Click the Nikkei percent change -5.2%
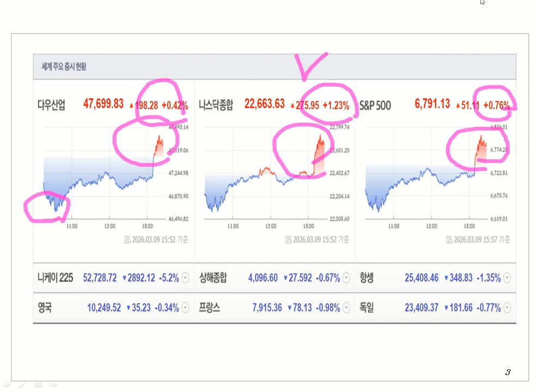The image size is (537, 392). coord(169,278)
